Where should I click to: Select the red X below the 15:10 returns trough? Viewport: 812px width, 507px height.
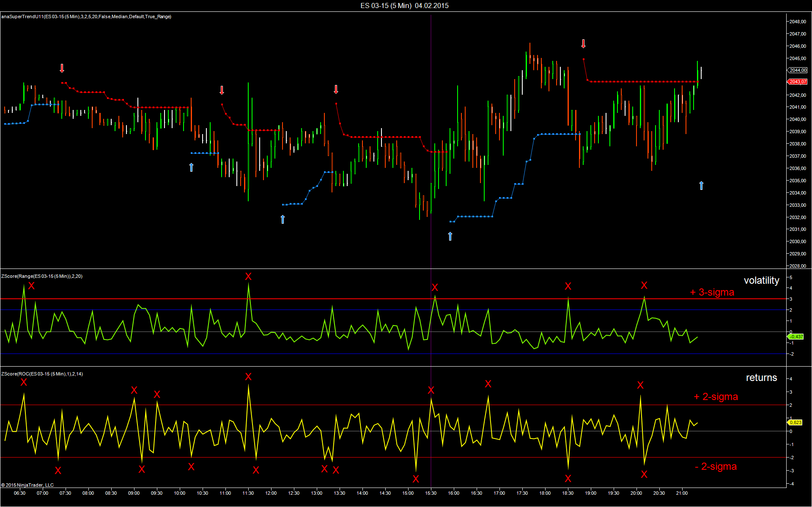point(416,479)
